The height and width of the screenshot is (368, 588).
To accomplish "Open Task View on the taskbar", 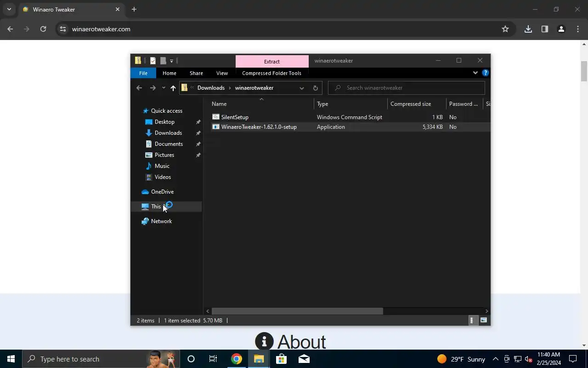I will click(213, 359).
